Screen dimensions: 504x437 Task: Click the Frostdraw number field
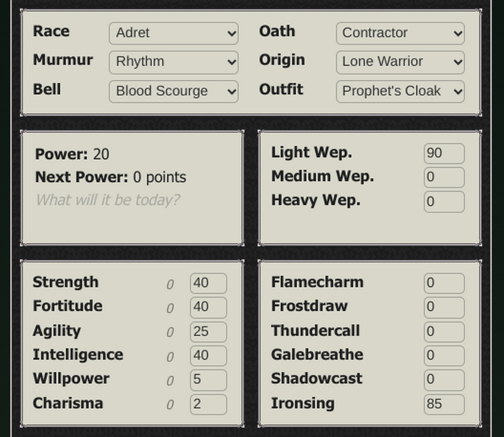443,307
